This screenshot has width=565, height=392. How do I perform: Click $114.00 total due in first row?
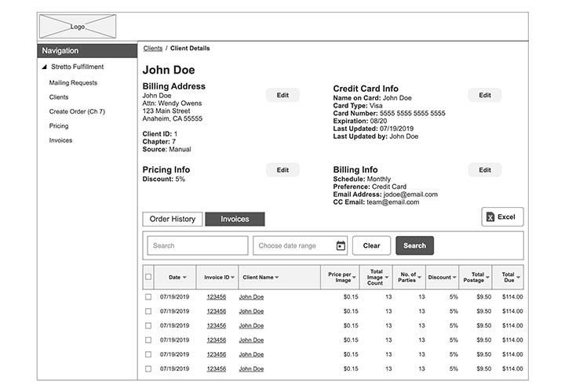[x=512, y=297]
